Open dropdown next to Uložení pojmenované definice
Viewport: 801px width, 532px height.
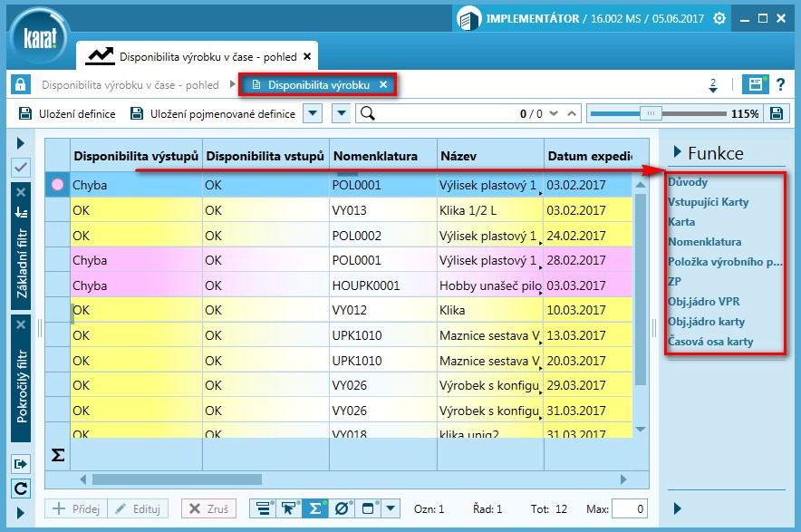(311, 113)
